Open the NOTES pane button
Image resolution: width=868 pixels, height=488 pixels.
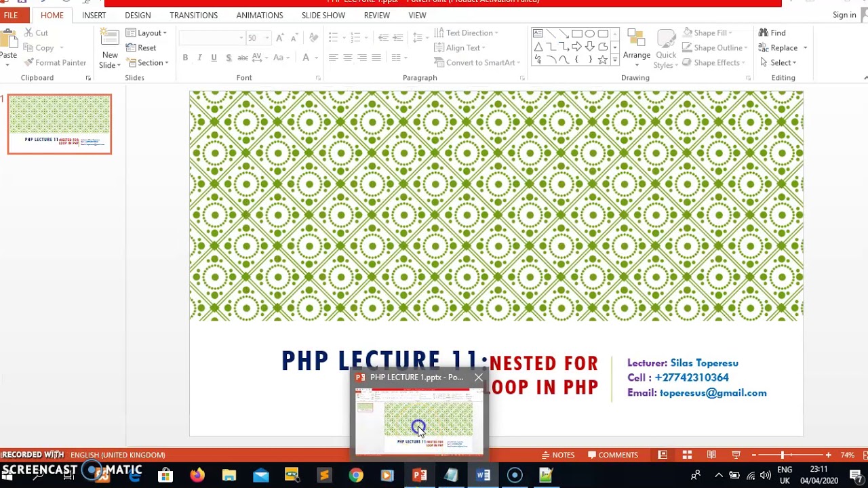(558, 455)
